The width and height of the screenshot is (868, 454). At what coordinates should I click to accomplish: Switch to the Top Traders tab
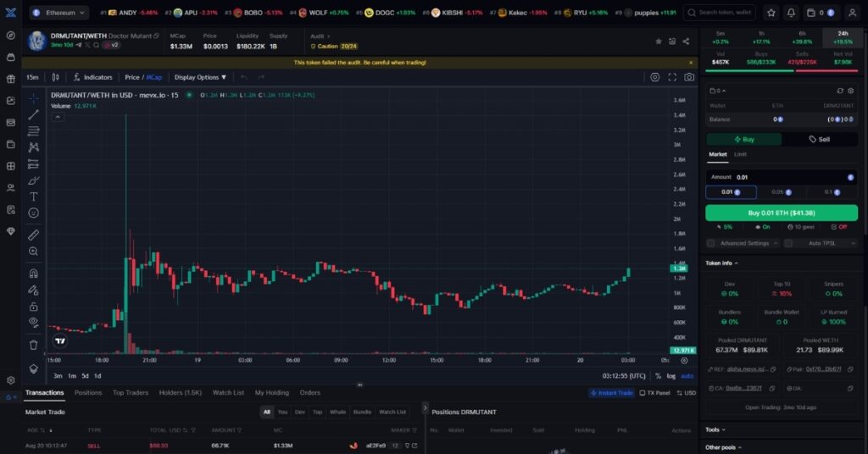pos(131,393)
